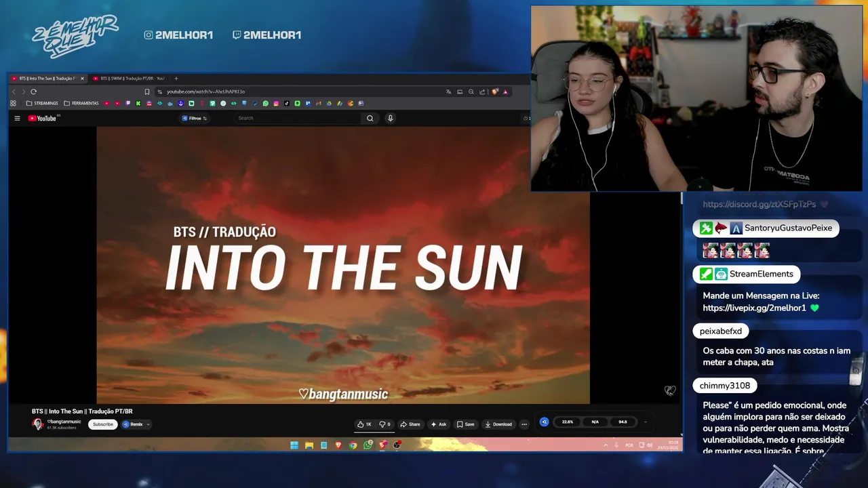This screenshot has width=868, height=488.
Task: Click the volume icon in system tray
Action: [x=650, y=445]
